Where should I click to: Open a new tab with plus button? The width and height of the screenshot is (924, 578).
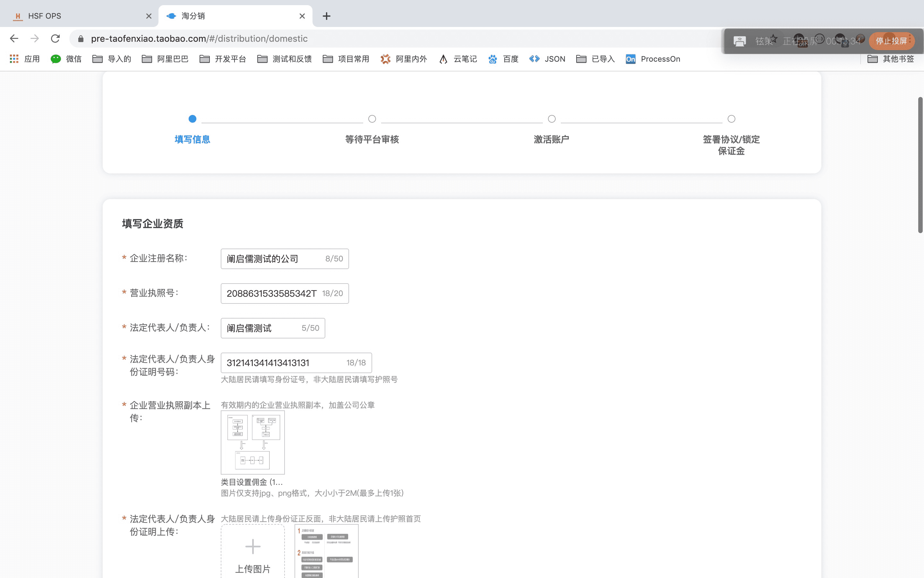click(327, 16)
